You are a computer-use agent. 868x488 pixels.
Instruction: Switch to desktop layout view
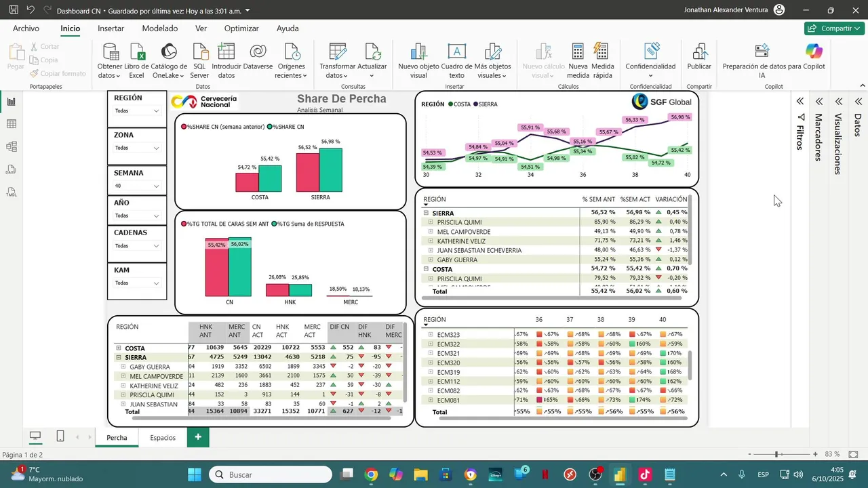click(x=35, y=436)
